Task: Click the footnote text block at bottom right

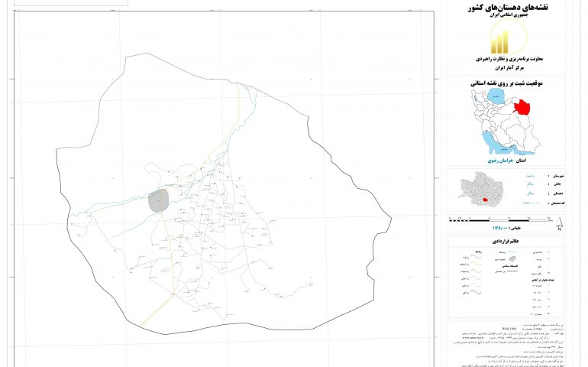Action: pos(502,340)
